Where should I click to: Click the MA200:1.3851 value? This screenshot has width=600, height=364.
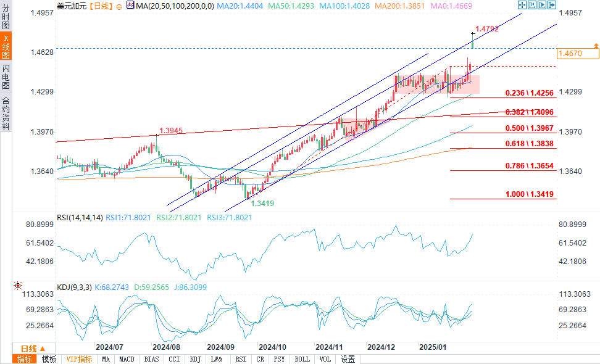click(400, 6)
